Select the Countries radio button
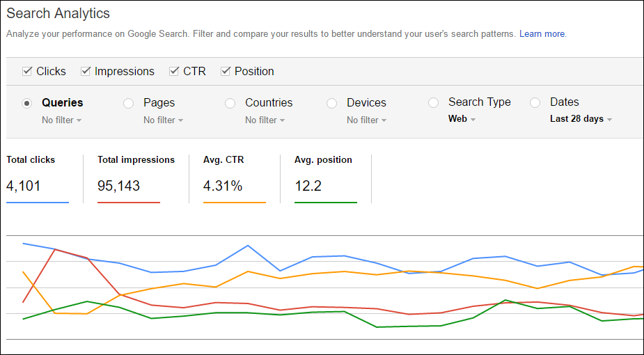 click(230, 104)
